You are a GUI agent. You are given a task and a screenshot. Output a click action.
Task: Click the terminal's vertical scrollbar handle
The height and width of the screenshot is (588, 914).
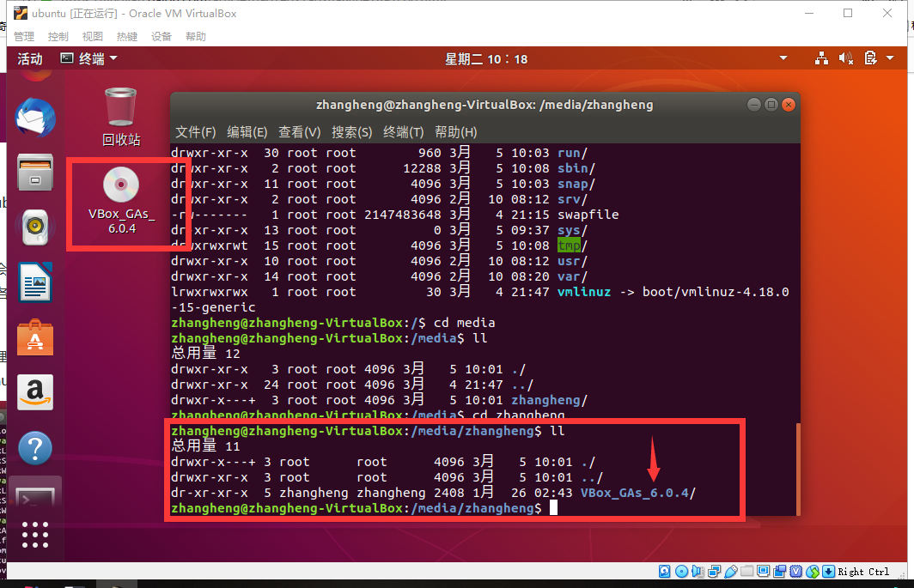(797, 470)
